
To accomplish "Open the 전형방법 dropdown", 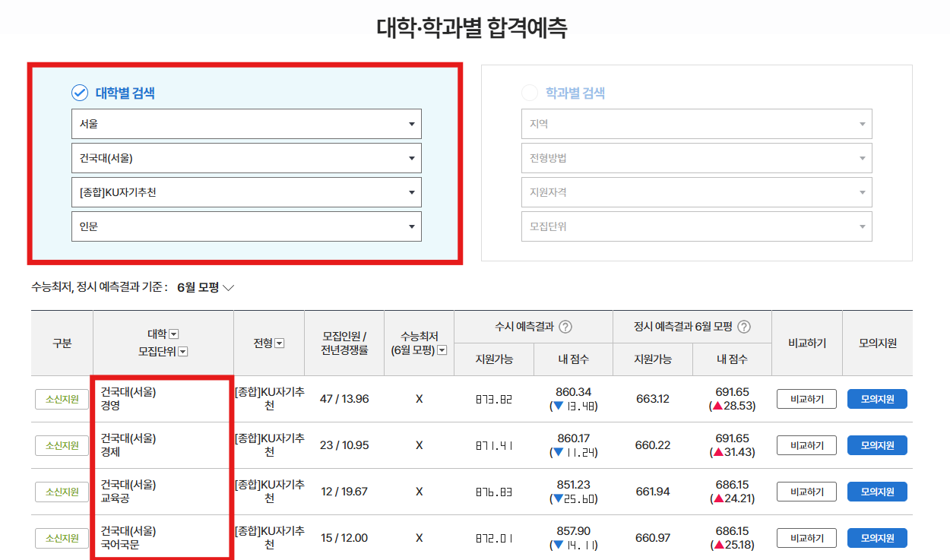I will [697, 158].
